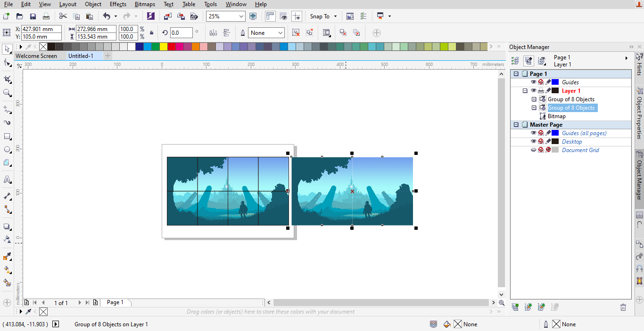This screenshot has width=644, height=331.
Task: Select the Color Eyedropper tool
Action: tap(7, 257)
